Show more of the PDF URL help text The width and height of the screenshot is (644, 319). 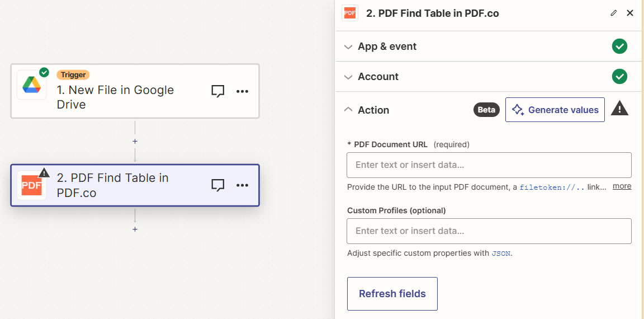click(622, 186)
